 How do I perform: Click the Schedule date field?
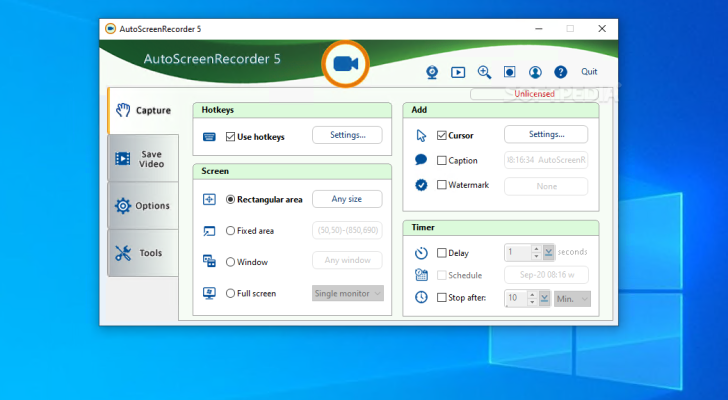(546, 275)
